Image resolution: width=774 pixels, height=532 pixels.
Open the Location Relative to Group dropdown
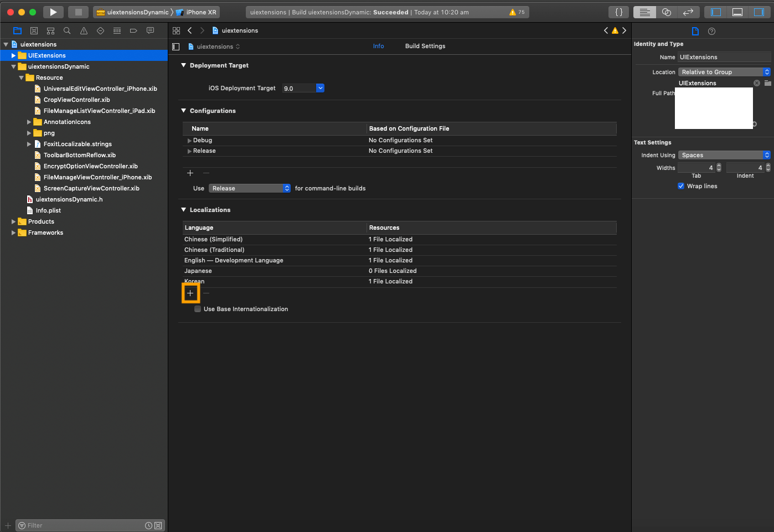click(x=724, y=73)
